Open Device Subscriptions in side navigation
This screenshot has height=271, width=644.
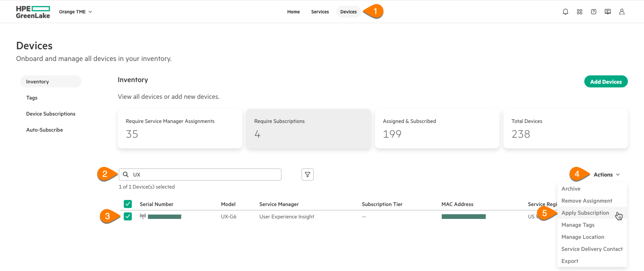point(51,114)
